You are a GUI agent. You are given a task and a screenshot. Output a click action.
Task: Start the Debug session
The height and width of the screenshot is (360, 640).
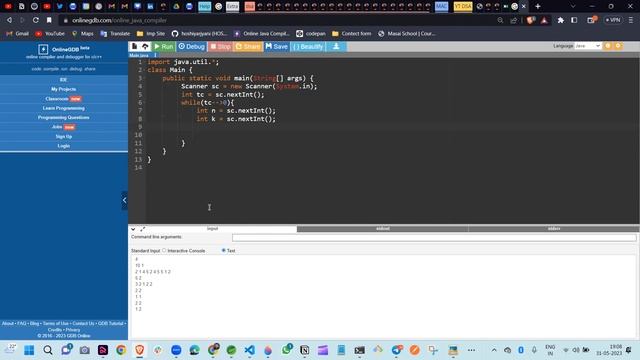(191, 47)
